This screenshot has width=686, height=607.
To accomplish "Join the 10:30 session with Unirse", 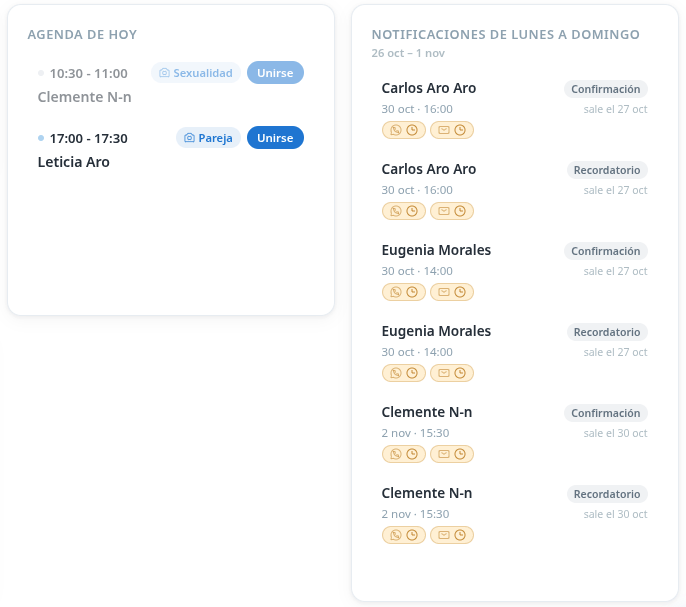I will coord(275,73).
